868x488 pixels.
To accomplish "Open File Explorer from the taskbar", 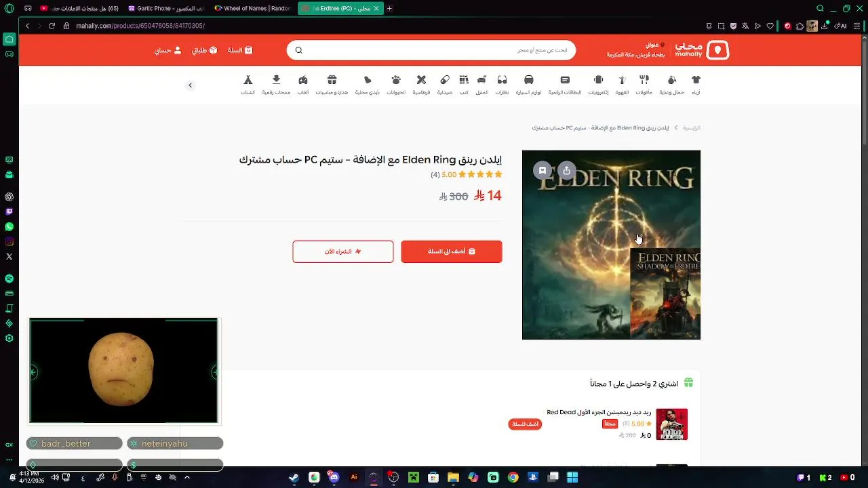I will tap(453, 477).
